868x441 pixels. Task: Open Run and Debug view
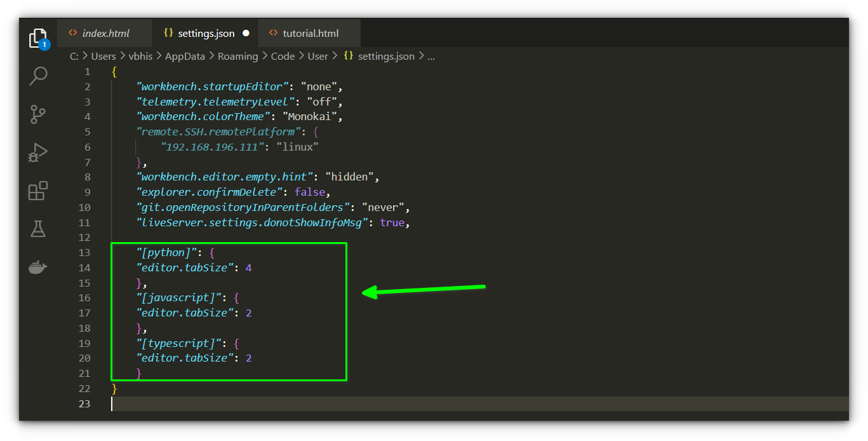[38, 153]
